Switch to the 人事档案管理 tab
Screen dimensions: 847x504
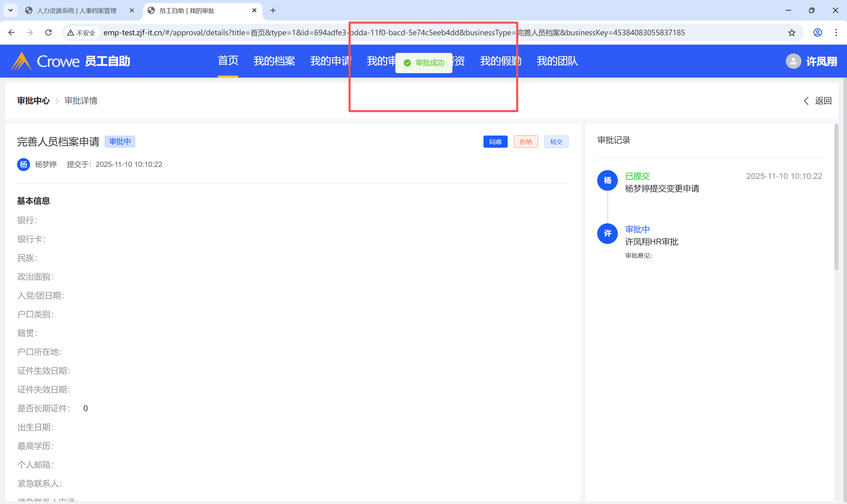(x=76, y=11)
